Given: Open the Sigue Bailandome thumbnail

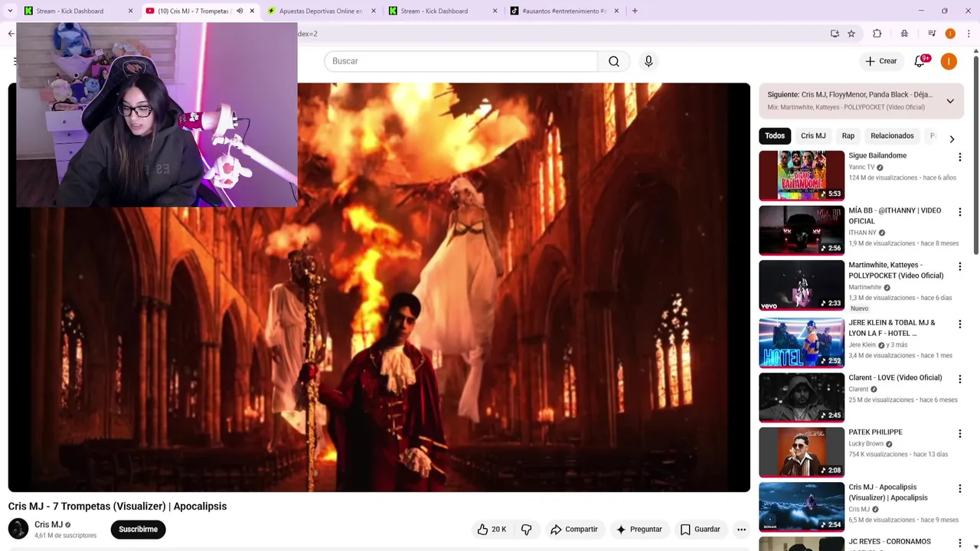Looking at the screenshot, I should pyautogui.click(x=802, y=175).
